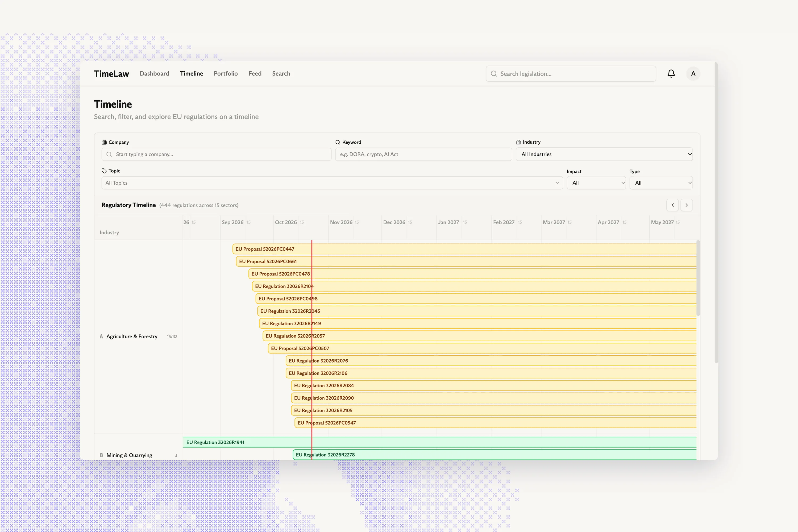Open EU Proposal 52026PC0507 bar
The image size is (798, 532).
[482, 348]
